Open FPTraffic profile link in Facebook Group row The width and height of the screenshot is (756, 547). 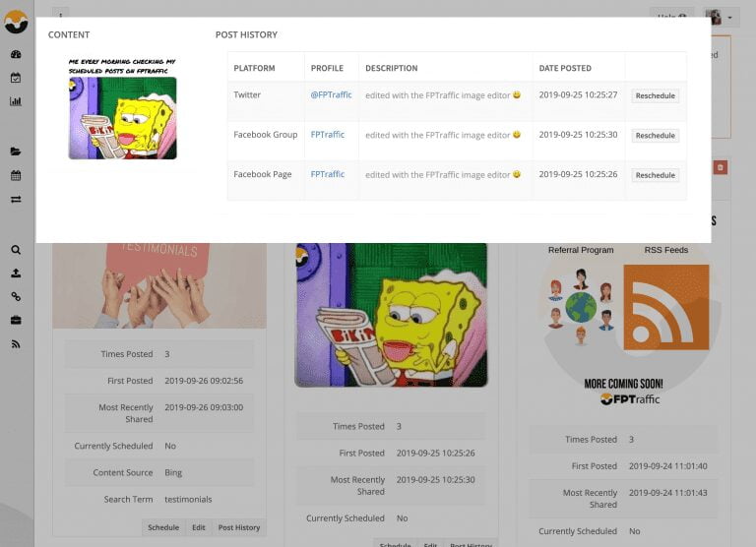tap(328, 135)
